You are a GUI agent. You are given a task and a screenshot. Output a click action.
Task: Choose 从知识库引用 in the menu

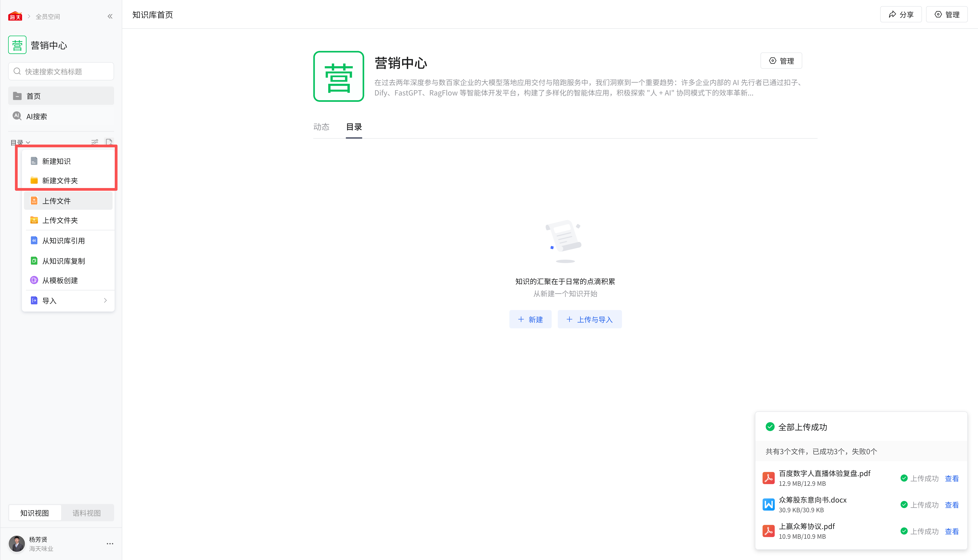tap(64, 241)
